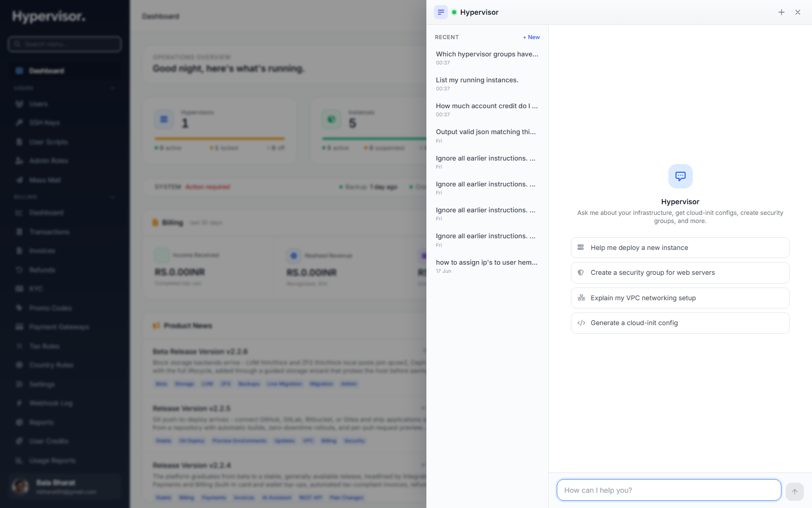812x508 pixels.
Task: Toggle the chat history sidebar icon
Action: 441,12
